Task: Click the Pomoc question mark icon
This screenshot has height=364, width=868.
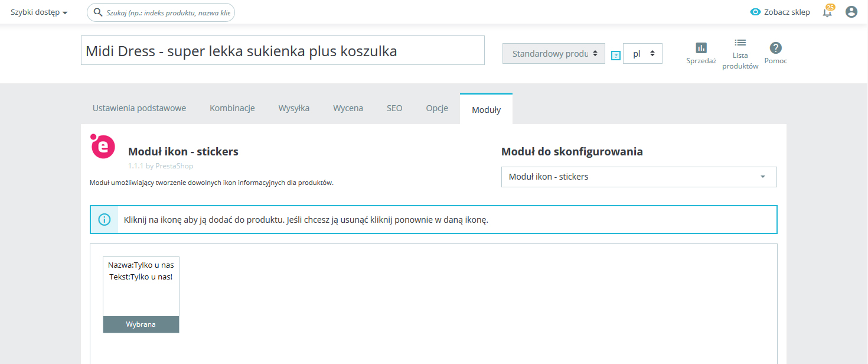Action: click(775, 48)
